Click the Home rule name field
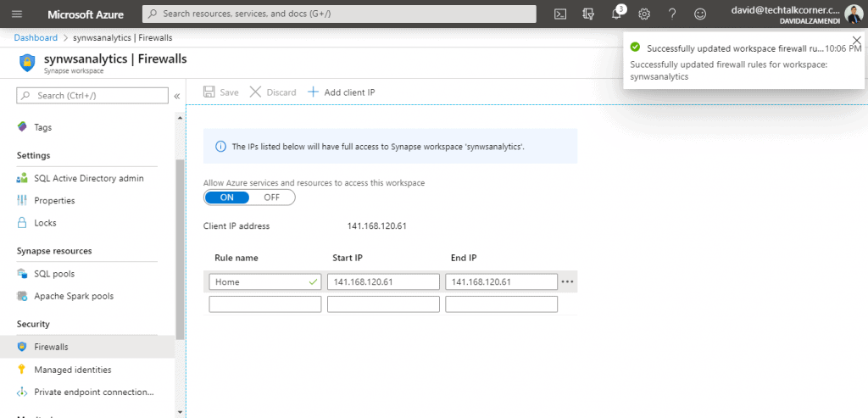The height and width of the screenshot is (418, 868). 265,281
